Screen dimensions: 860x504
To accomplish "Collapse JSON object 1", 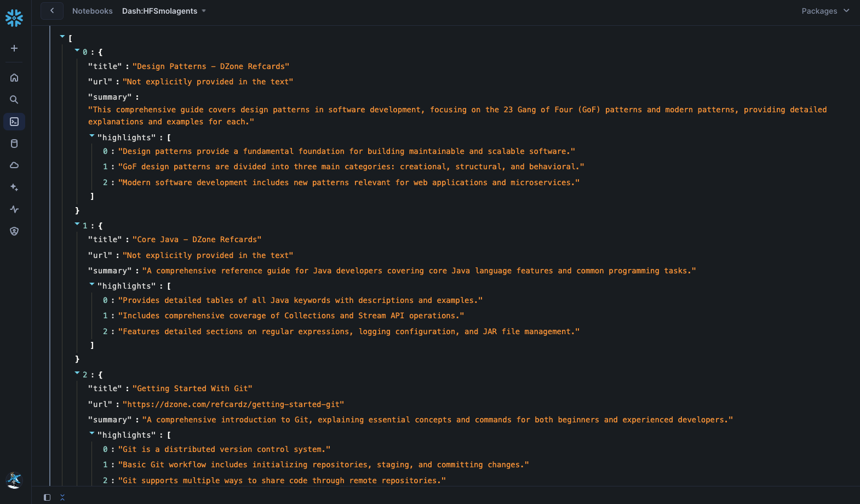I will (77, 224).
